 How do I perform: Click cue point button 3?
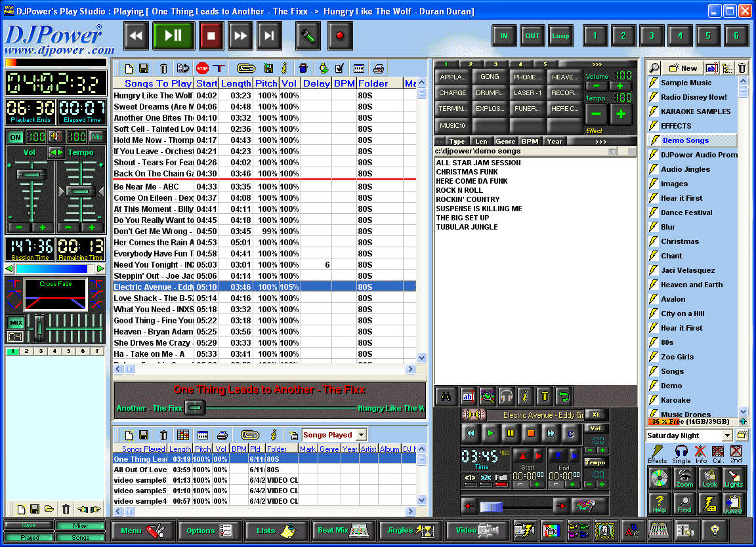652,35
